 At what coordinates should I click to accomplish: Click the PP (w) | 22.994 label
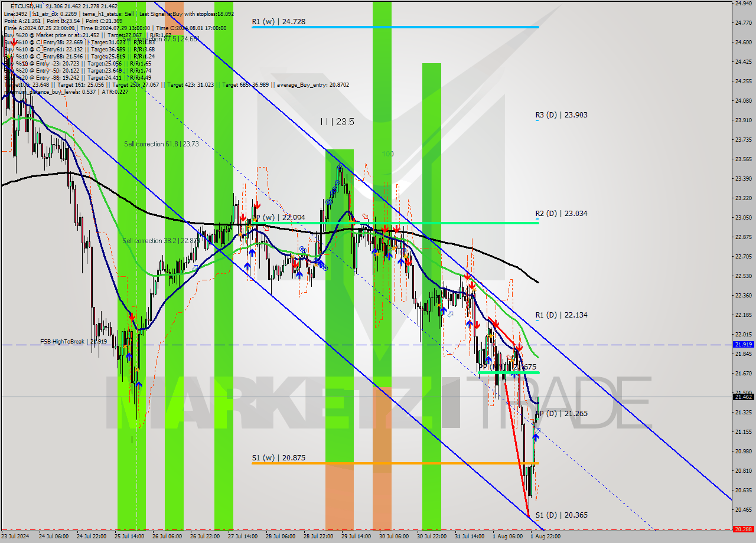click(279, 218)
